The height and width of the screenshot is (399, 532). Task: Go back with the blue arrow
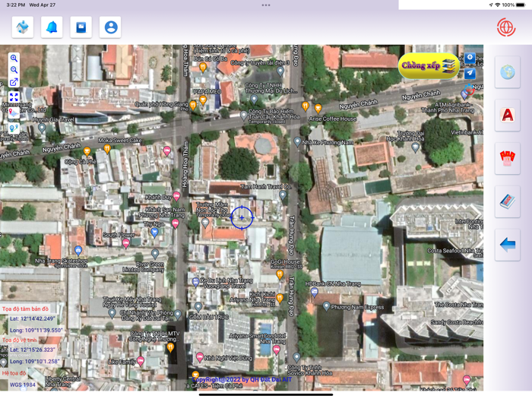coord(507,245)
